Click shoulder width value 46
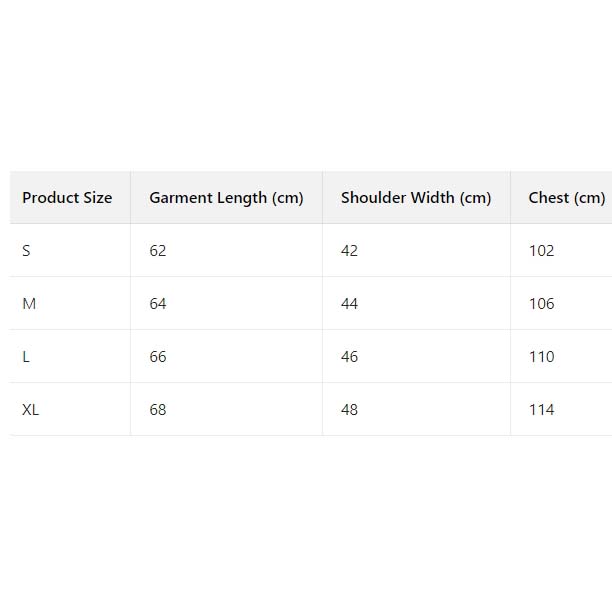 (349, 357)
